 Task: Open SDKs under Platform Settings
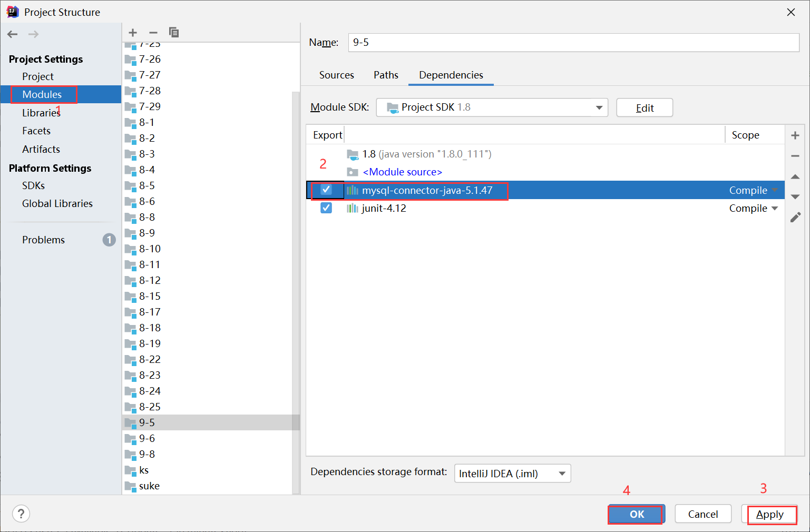click(33, 185)
